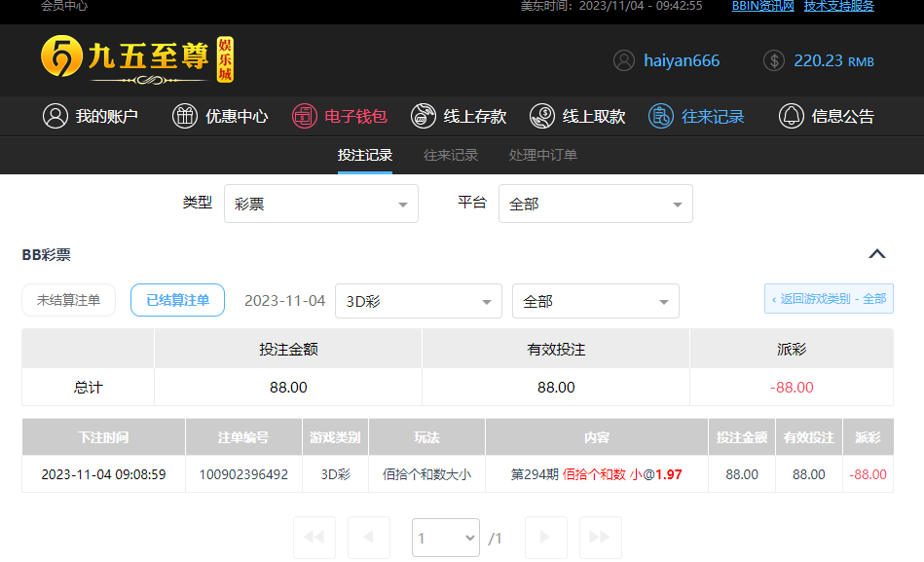924x562 pixels.
Task: Click the 我的账户 person icon
Action: pos(55,116)
